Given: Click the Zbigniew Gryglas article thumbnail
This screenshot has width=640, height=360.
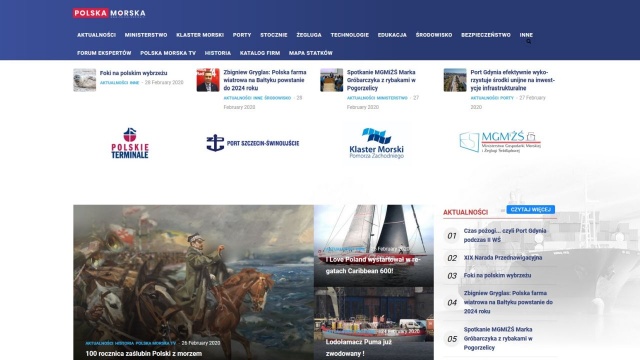Looking at the screenshot, I should pos(208,80).
